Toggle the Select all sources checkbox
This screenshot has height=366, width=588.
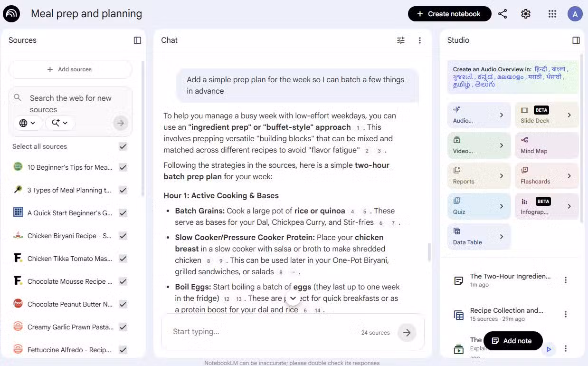[123, 146]
